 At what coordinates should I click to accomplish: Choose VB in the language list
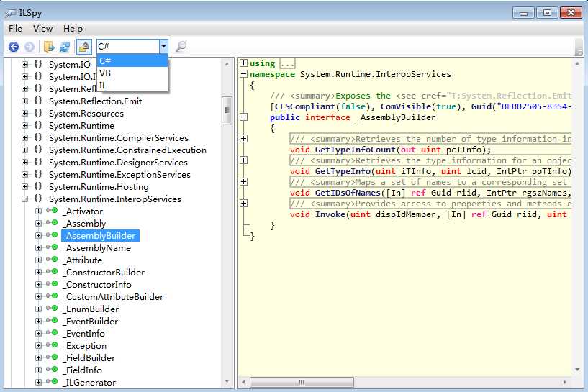(x=132, y=73)
